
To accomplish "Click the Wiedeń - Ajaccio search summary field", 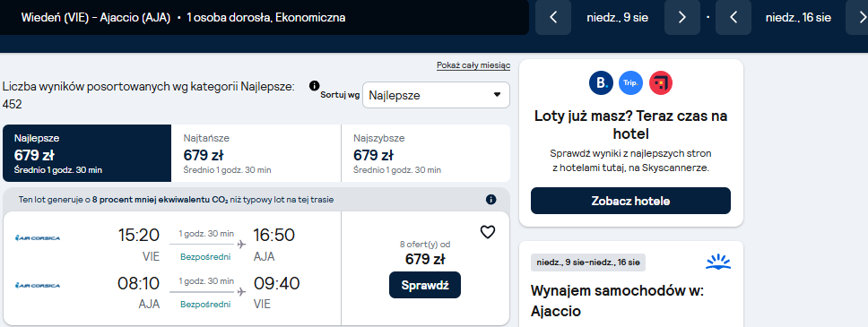I will [x=264, y=17].
